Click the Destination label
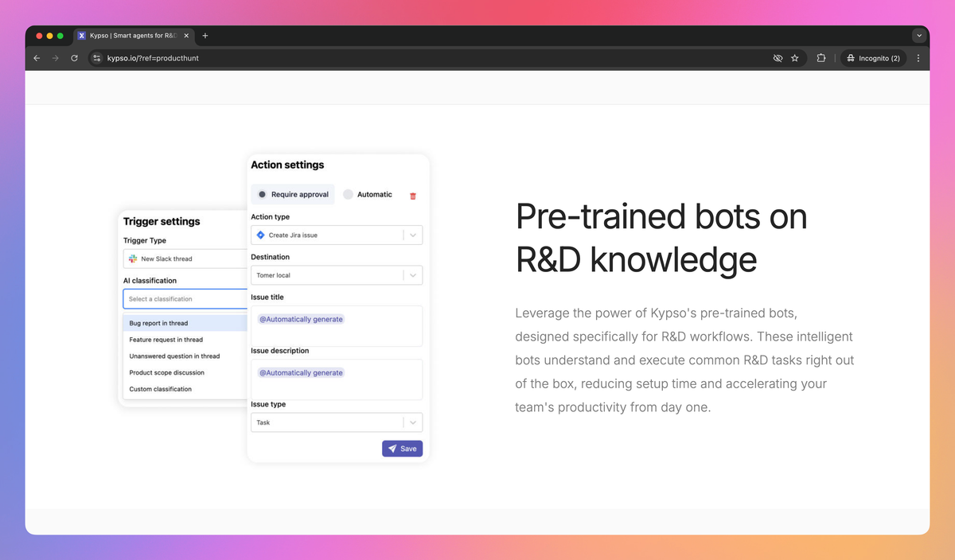 pos(271,257)
